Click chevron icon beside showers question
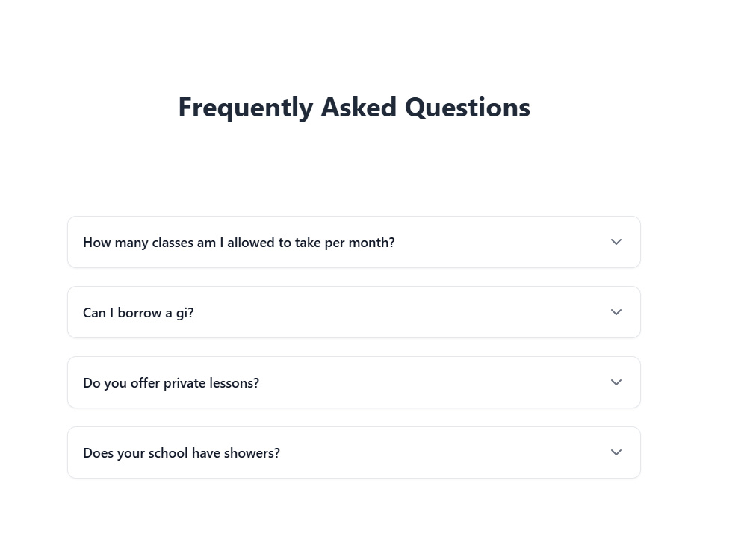 616,452
